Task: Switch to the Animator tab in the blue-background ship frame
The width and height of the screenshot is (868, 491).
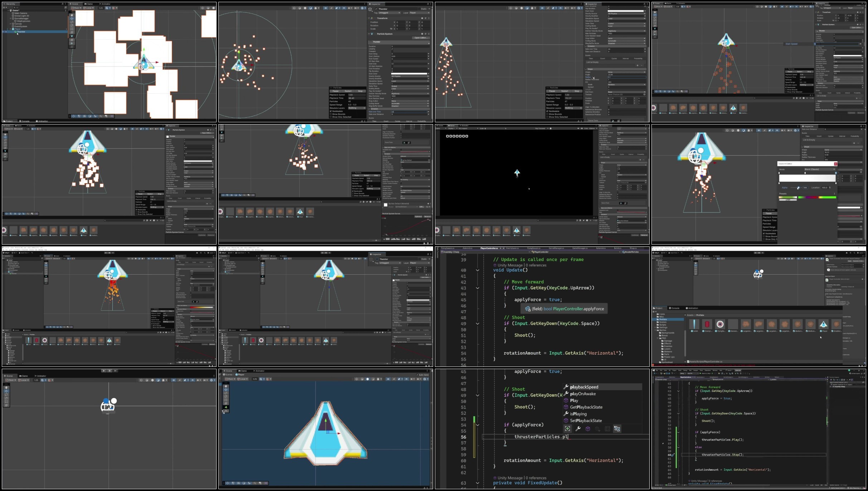Action: coord(258,371)
